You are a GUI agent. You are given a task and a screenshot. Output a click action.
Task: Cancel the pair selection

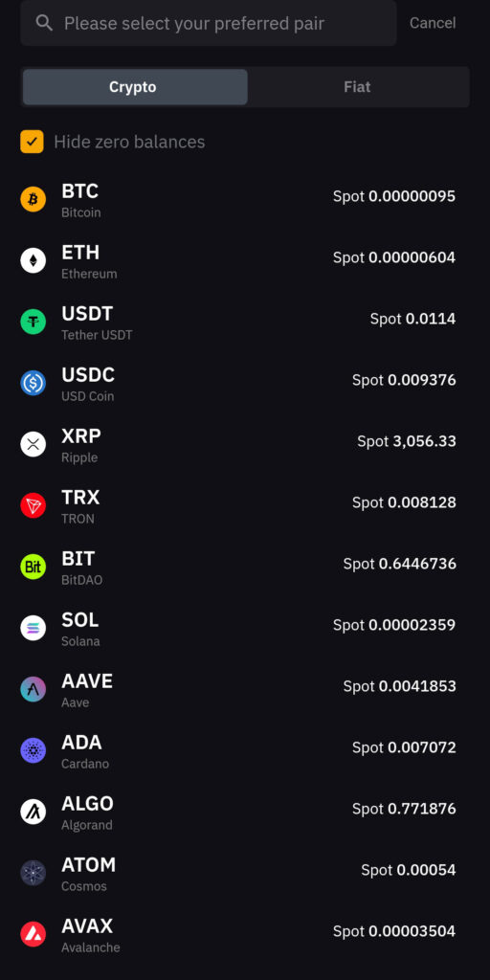point(433,23)
